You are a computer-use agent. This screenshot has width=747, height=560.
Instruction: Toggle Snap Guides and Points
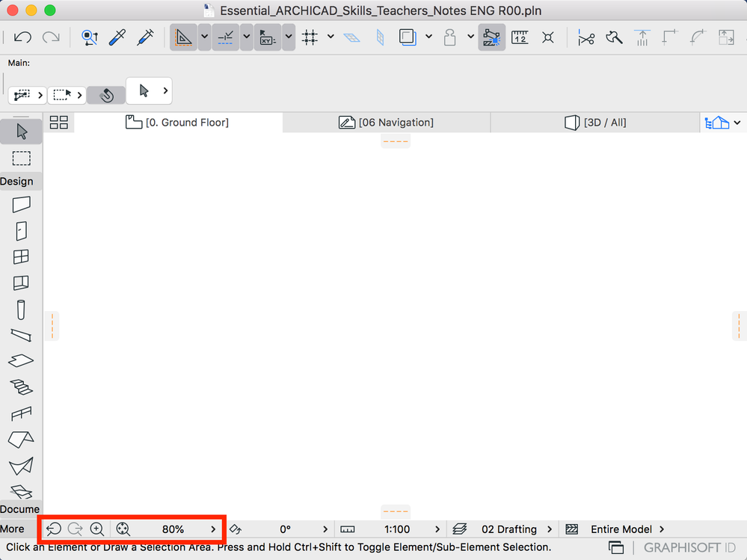coord(225,37)
